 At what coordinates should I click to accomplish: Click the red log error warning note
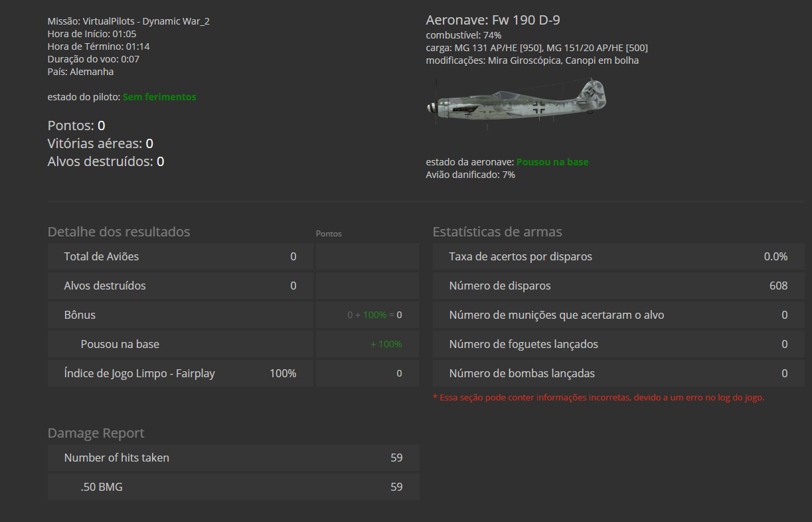[x=598, y=398]
